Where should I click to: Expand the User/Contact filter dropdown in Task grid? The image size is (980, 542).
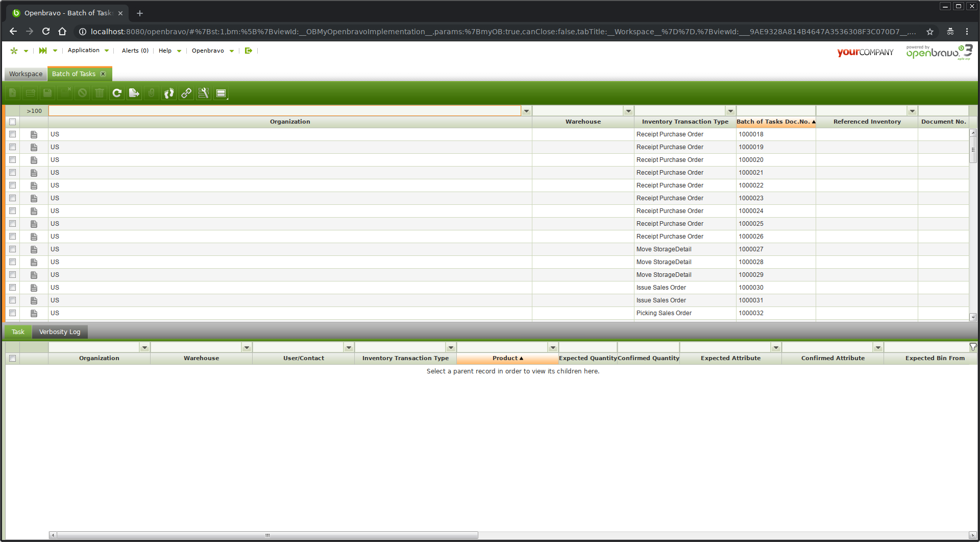(x=349, y=347)
